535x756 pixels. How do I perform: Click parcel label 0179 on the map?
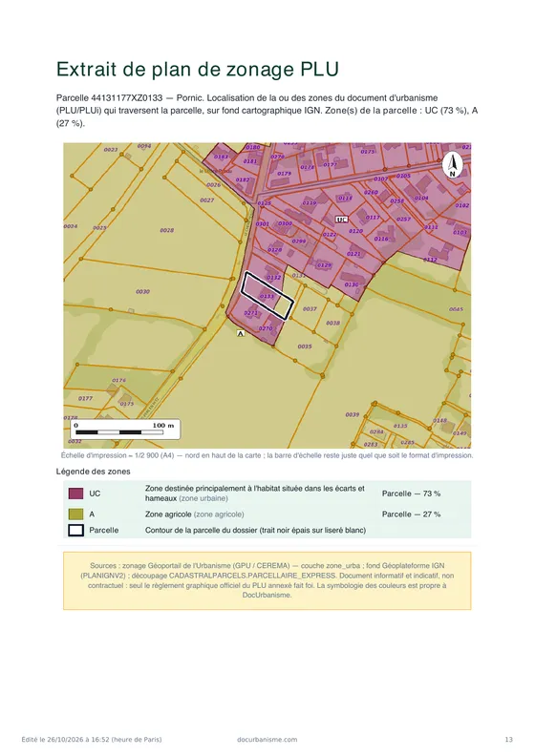pyautogui.click(x=284, y=173)
